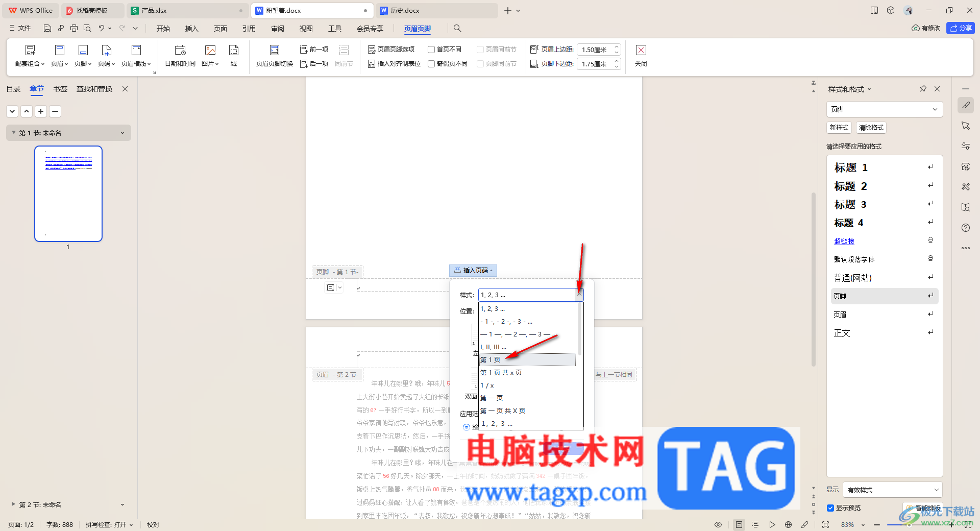
Task: Expand the 第 2 节 section tree item
Action: (14, 504)
